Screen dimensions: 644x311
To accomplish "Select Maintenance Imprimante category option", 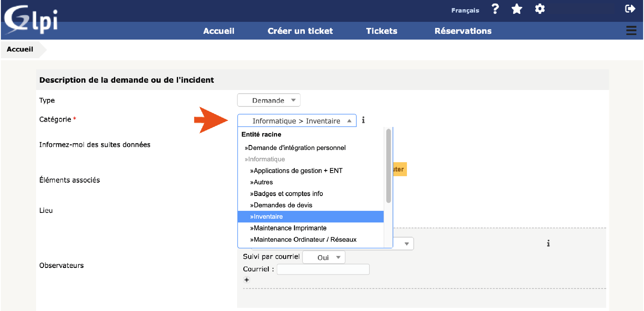I will tap(290, 228).
